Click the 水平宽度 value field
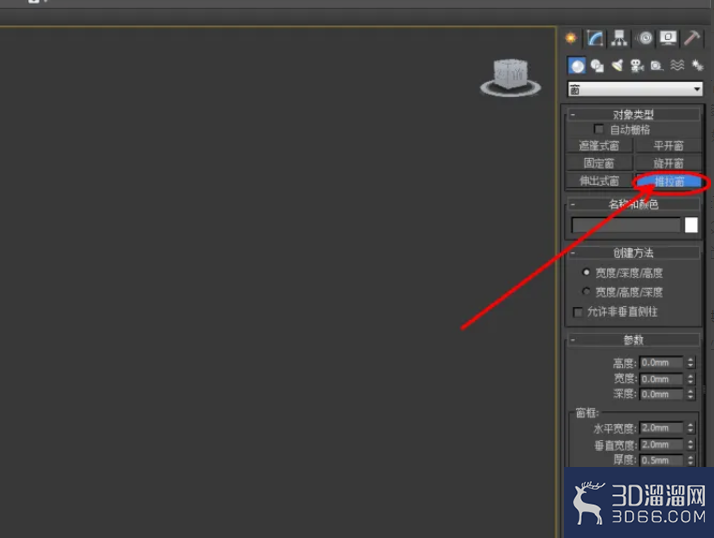The width and height of the screenshot is (714, 538). tap(661, 428)
